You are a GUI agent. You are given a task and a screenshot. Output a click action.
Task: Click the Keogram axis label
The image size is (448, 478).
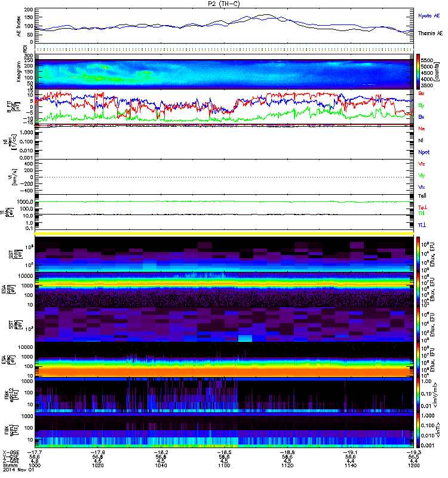point(19,72)
